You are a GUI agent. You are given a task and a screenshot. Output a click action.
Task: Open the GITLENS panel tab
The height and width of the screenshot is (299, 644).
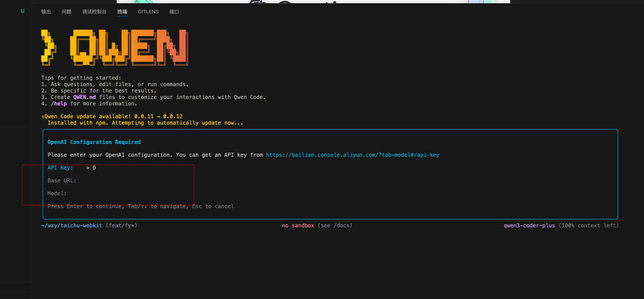coord(148,12)
